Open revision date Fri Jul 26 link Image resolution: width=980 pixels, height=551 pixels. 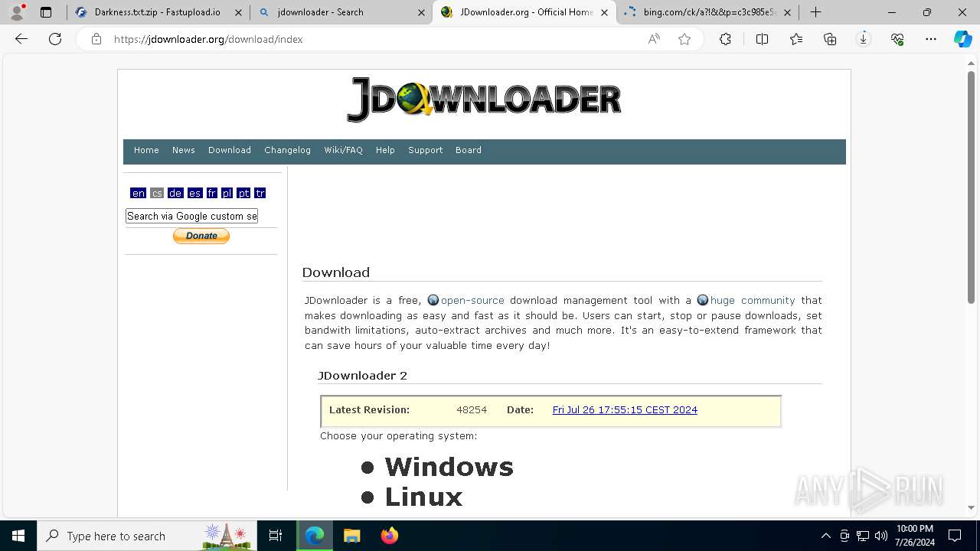625,409
